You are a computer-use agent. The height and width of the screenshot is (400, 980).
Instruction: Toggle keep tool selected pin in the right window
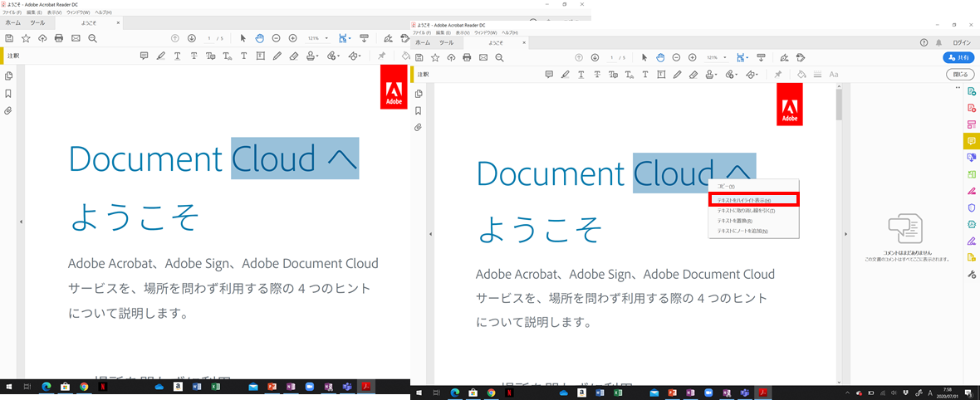778,75
